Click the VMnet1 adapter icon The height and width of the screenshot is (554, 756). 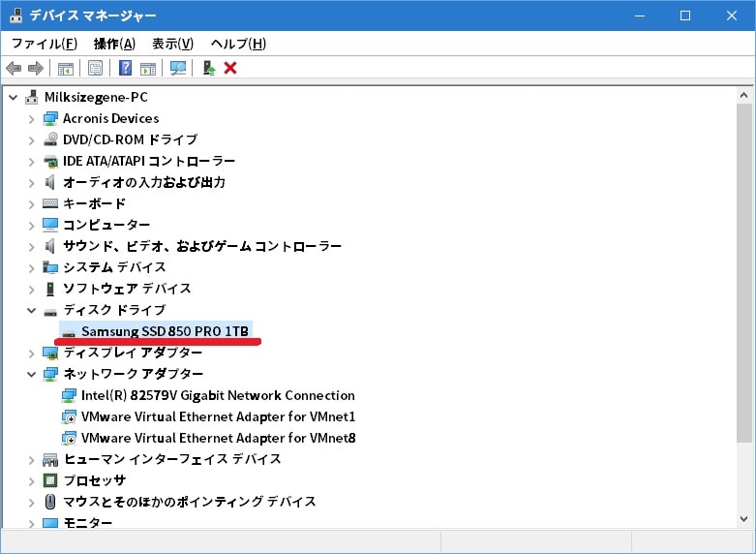69,416
